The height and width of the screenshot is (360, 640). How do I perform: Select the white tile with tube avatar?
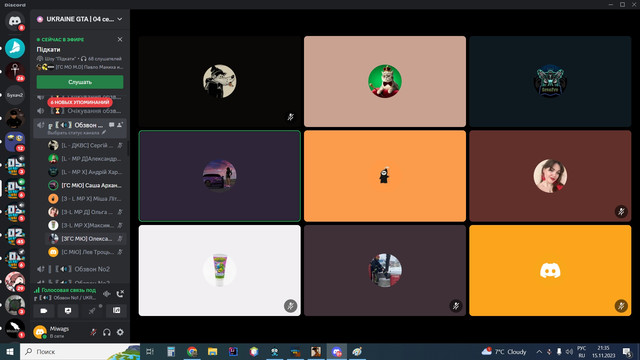click(220, 270)
